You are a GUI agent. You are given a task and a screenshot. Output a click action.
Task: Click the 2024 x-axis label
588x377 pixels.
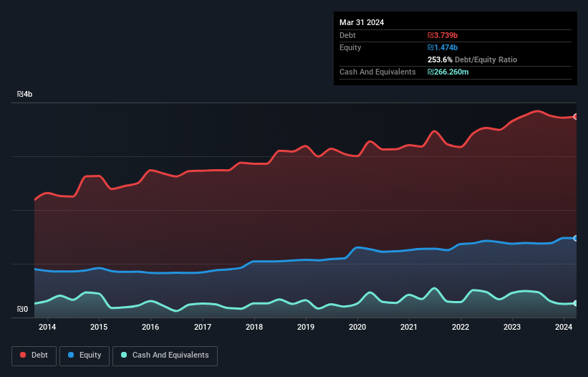[564, 327]
